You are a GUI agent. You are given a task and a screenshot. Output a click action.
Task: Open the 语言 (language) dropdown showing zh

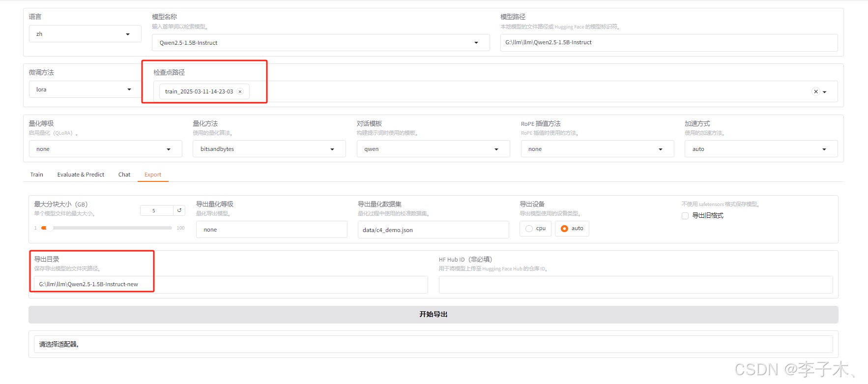(x=85, y=34)
